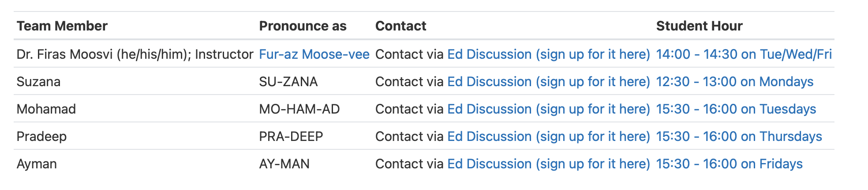The image size is (868, 190).
Task: Open Ed Discussion link in Pradeep row
Action: pyautogui.click(x=549, y=137)
